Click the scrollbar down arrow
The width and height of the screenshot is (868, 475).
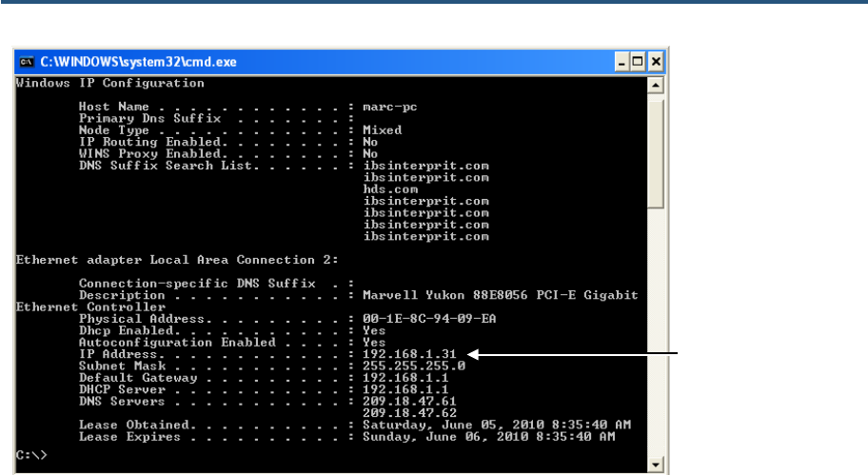coord(656,465)
